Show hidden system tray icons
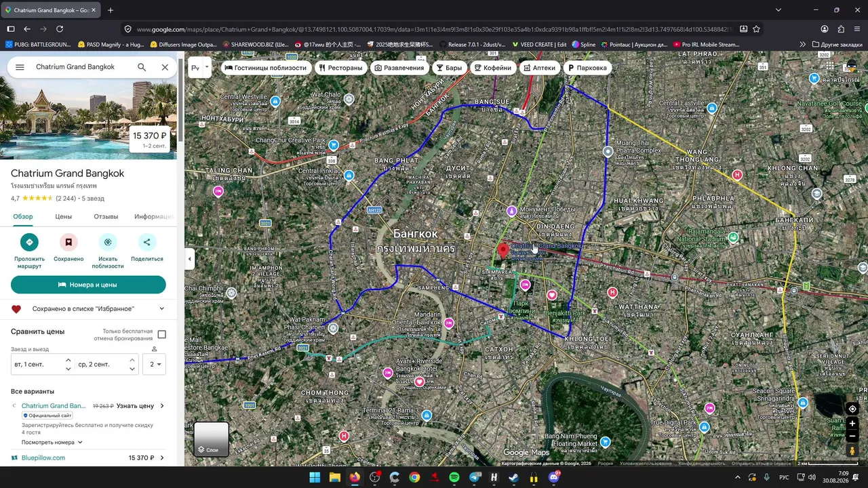The width and height of the screenshot is (868, 488). 737,477
